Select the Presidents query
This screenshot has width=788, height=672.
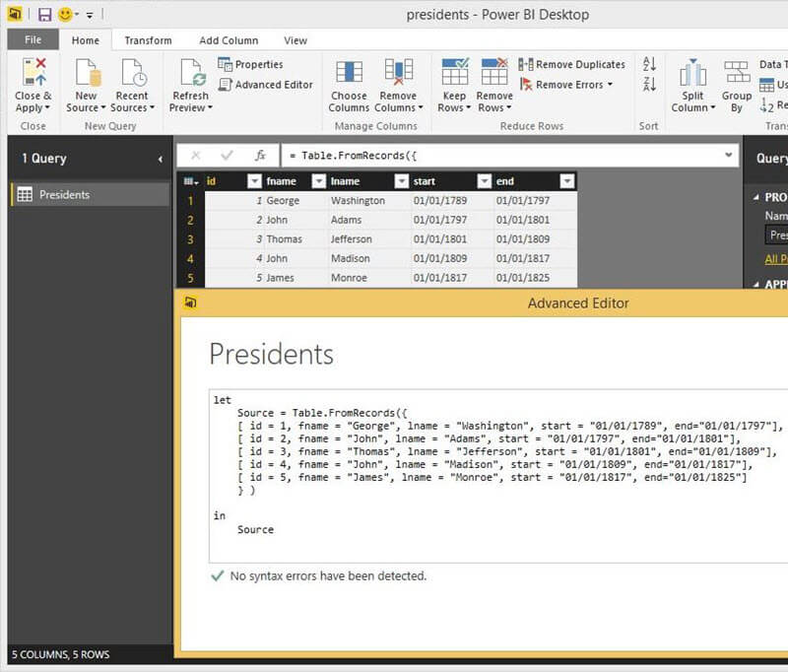(90, 194)
